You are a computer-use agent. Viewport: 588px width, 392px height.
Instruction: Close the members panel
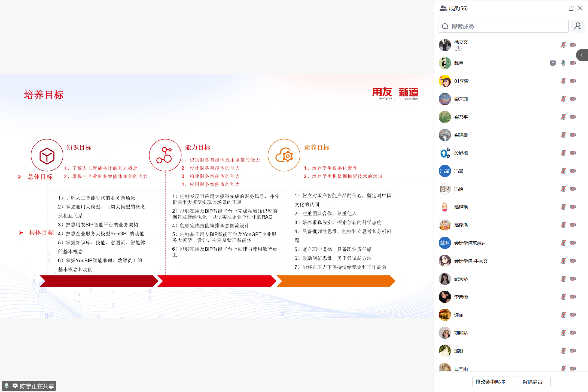coord(580,8)
